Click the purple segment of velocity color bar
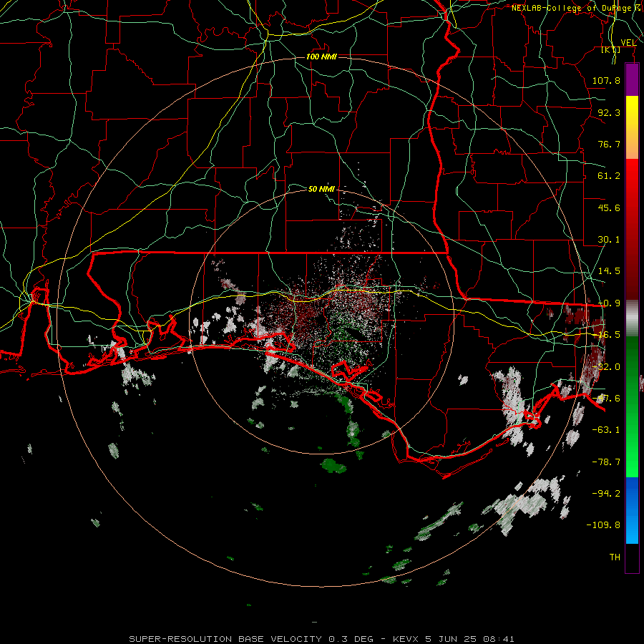Viewport: 644px width, 644px height. [632, 79]
